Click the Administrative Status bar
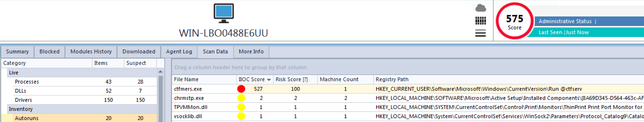Viewport: 644px width, 122px height. point(586,21)
